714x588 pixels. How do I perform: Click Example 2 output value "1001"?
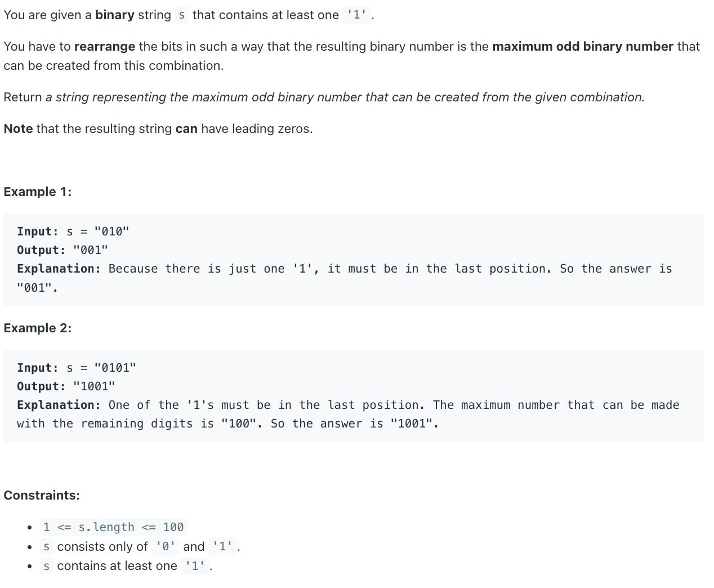tap(94, 386)
